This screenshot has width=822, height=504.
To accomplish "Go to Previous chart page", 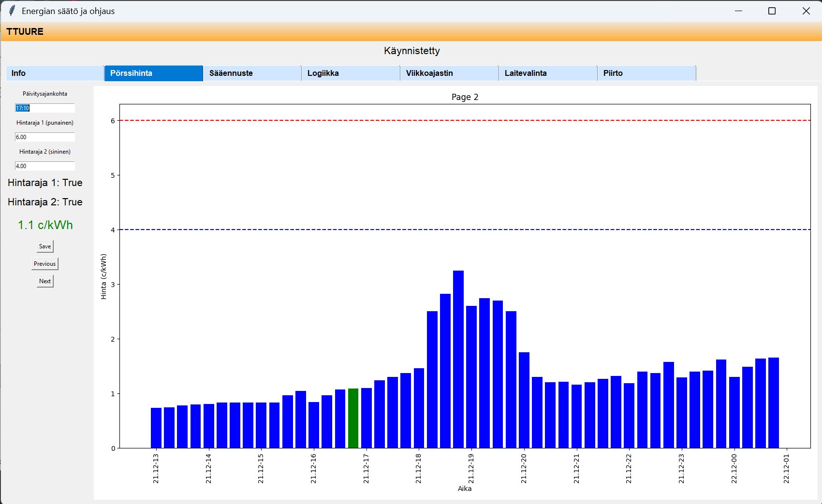I will point(45,264).
